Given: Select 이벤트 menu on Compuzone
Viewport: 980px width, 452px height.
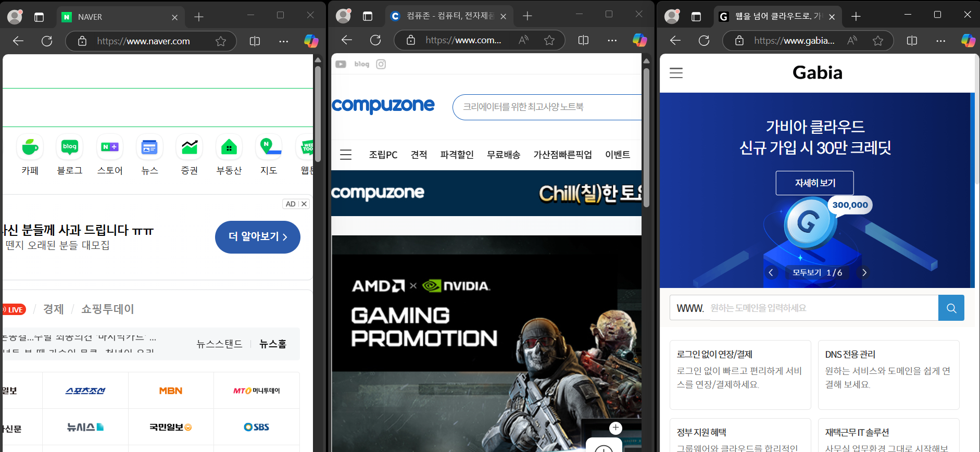Looking at the screenshot, I should click(618, 155).
